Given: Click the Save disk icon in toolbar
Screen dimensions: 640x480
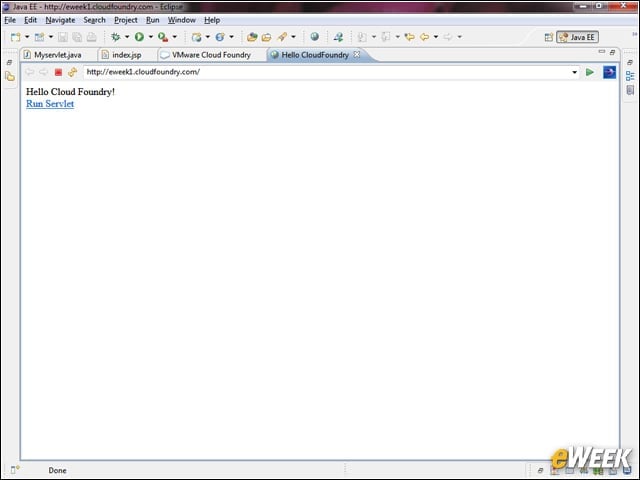Looking at the screenshot, I should tap(62, 37).
